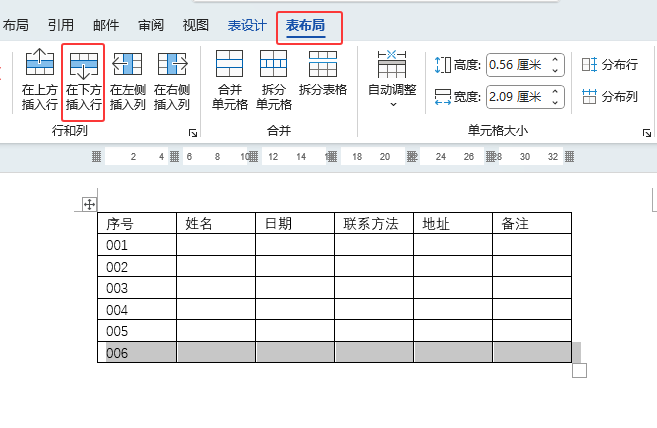
Task: Place cursor in cell 003
Action: (137, 288)
